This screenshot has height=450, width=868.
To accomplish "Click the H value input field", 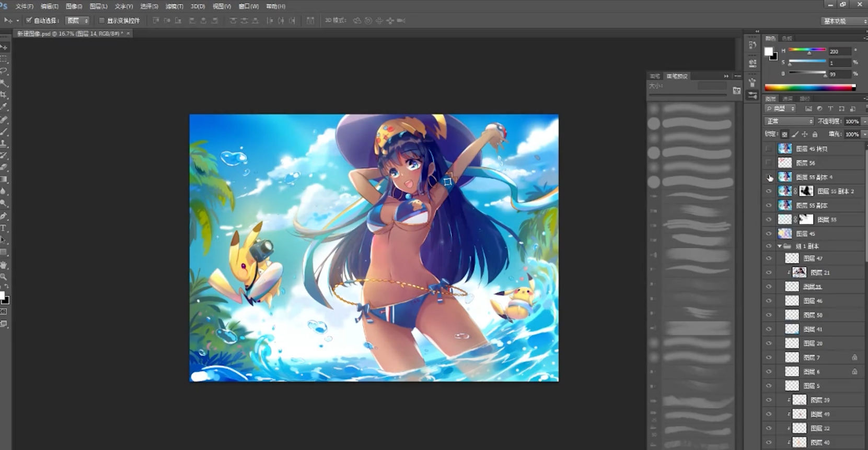I will coord(839,51).
